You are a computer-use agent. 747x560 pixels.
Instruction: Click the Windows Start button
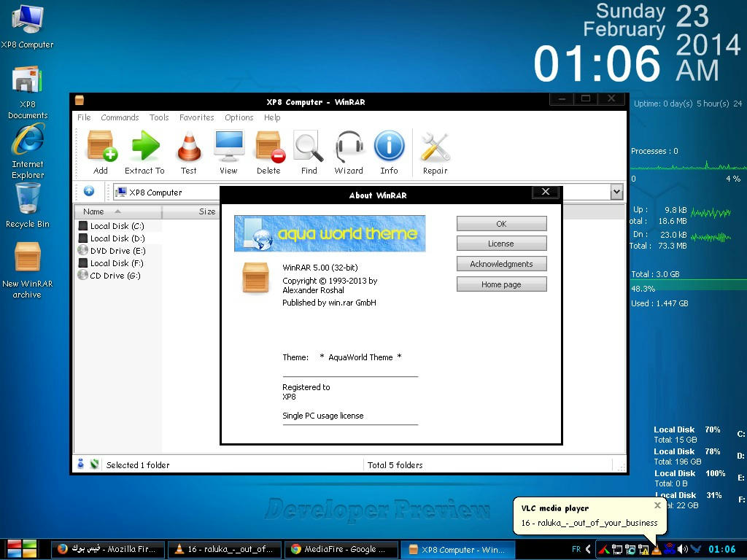coord(22,549)
